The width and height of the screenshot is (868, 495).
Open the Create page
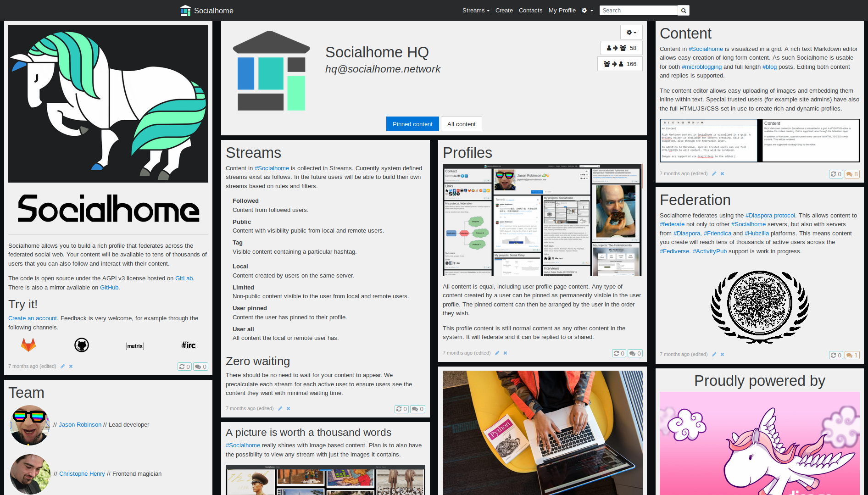pos(504,11)
